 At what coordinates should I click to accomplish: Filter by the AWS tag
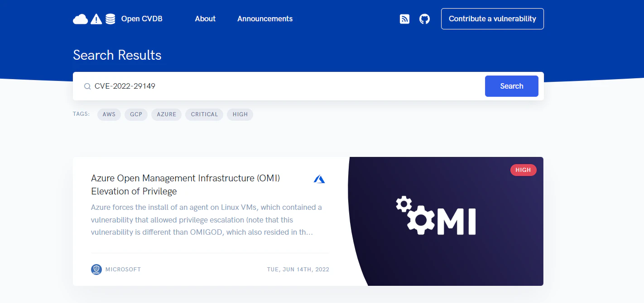pyautogui.click(x=109, y=114)
